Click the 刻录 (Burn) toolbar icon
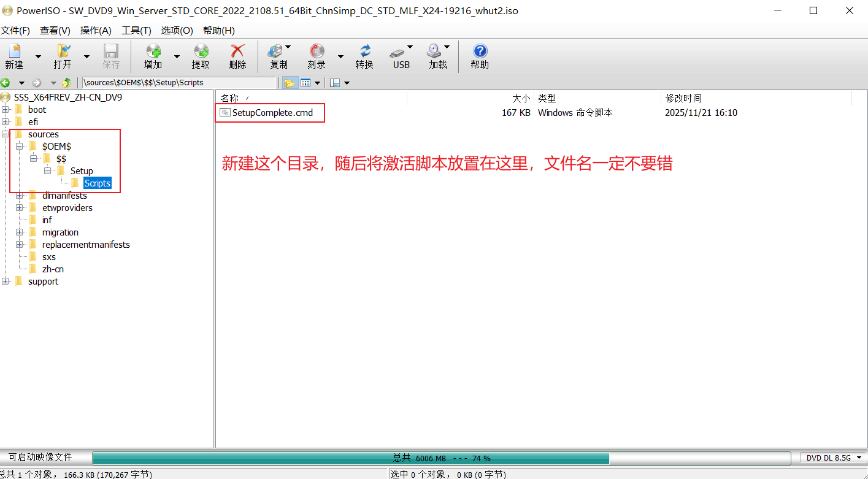Image resolution: width=868 pixels, height=479 pixels. tap(317, 51)
